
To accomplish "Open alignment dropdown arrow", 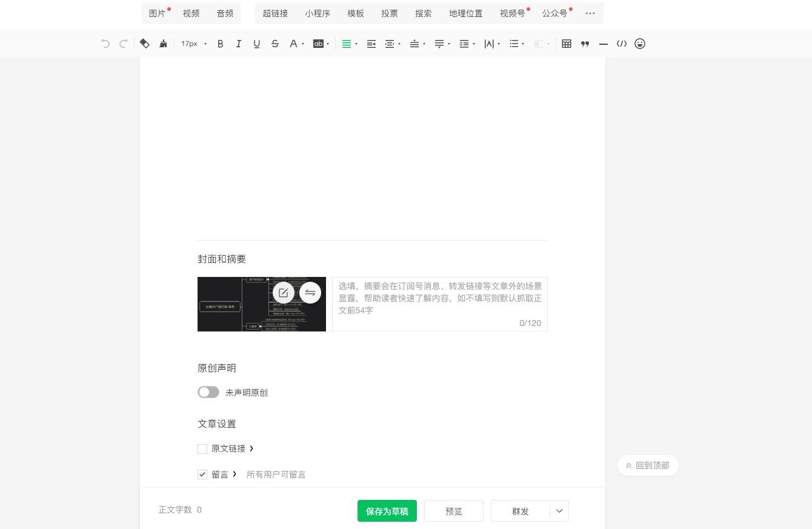I will click(356, 44).
